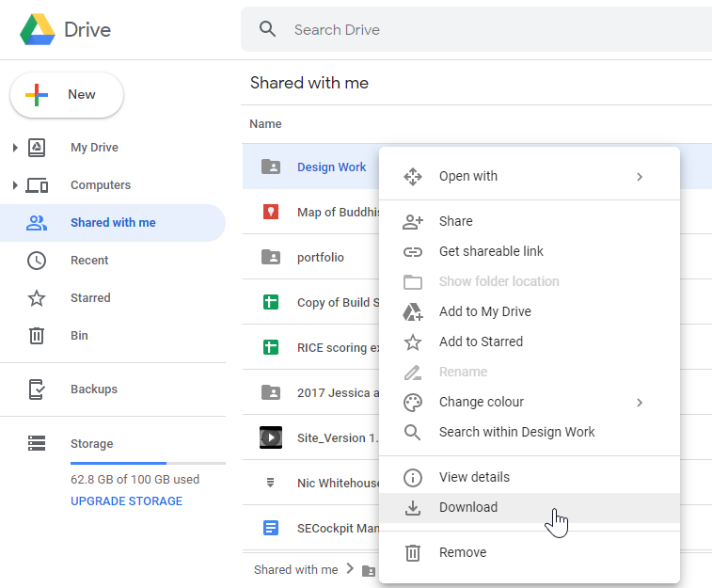Click the SECockpit Docs file icon

click(271, 528)
